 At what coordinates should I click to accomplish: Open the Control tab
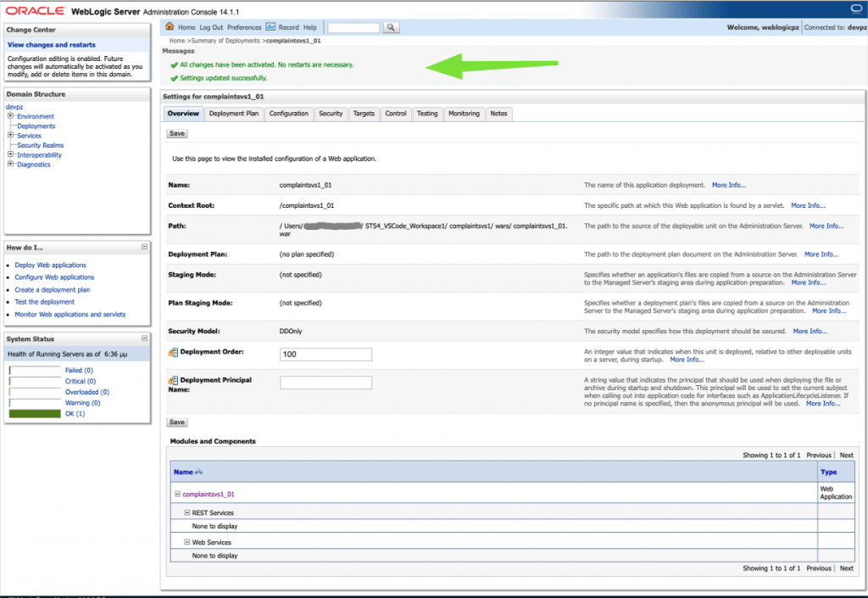pos(396,114)
